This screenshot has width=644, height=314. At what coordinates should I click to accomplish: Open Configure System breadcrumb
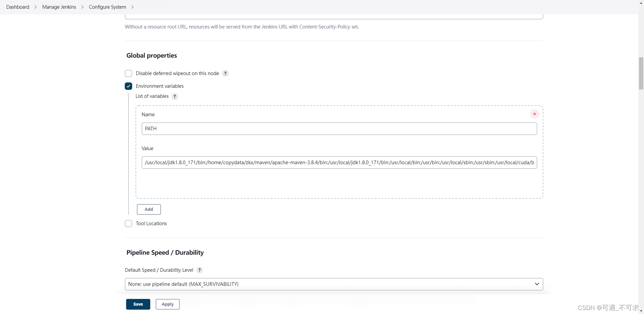click(x=108, y=7)
